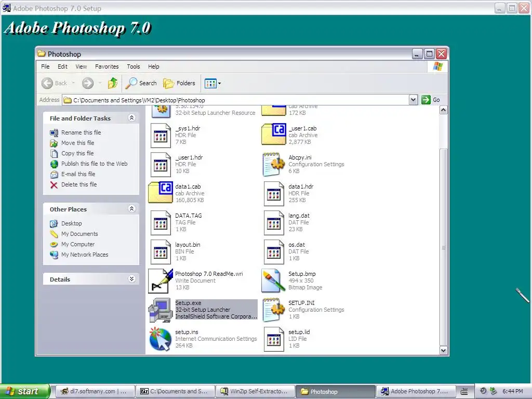Open the Edit menu
This screenshot has height=399, width=532.
62,66
